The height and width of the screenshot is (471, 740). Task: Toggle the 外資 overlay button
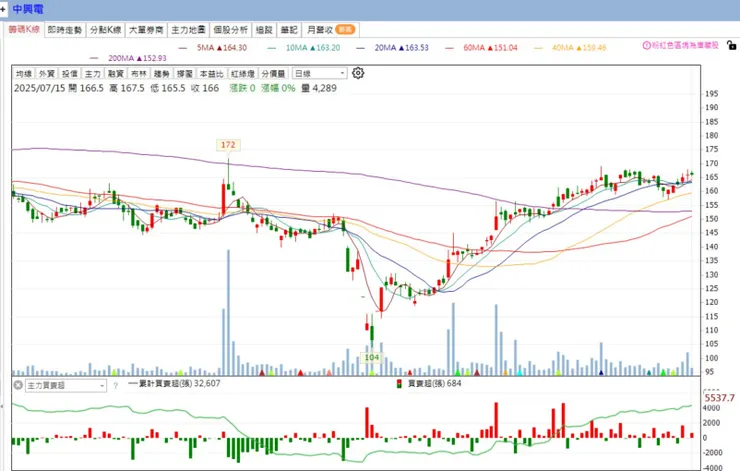pos(47,74)
